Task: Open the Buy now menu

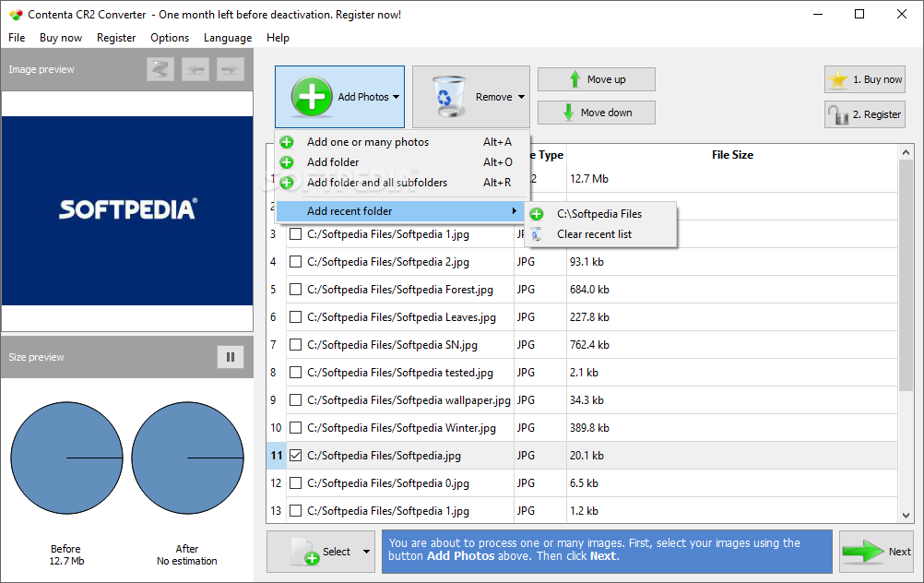Action: tap(61, 38)
